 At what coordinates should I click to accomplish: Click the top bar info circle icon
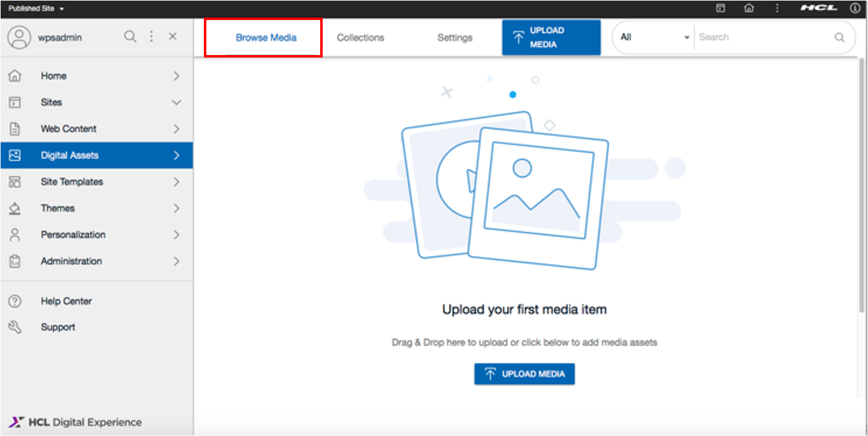855,8
